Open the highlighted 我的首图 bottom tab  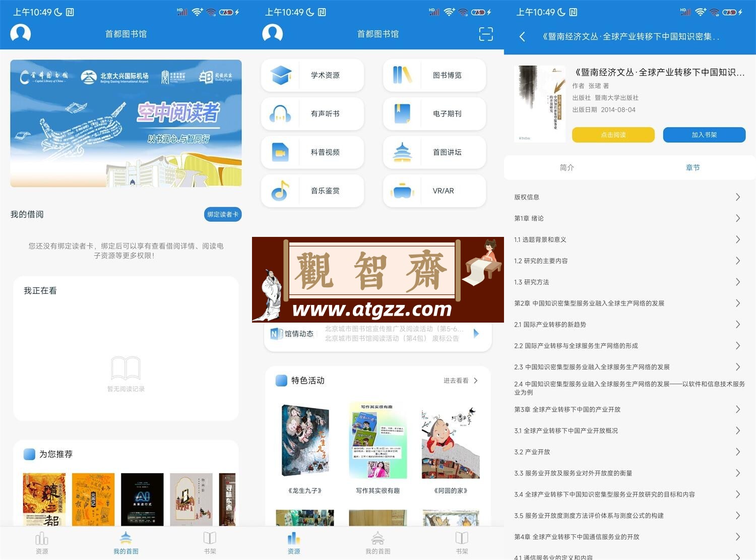pyautogui.click(x=126, y=543)
